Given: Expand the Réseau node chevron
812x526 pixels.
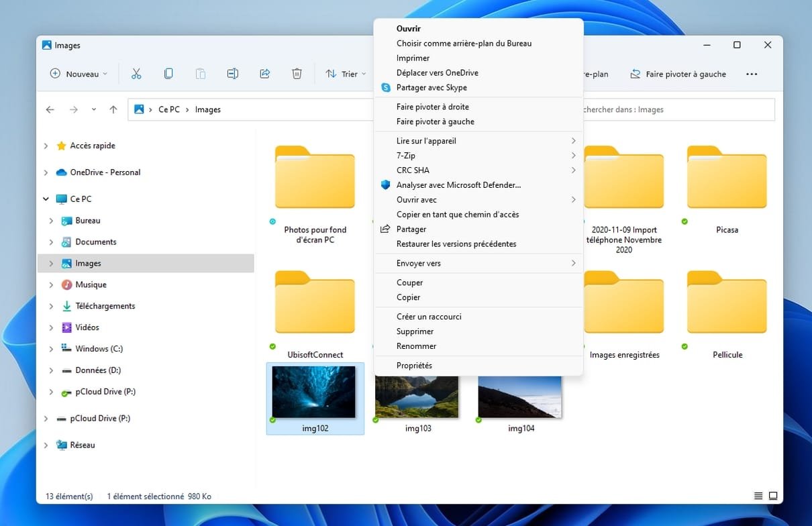Looking at the screenshot, I should point(46,445).
